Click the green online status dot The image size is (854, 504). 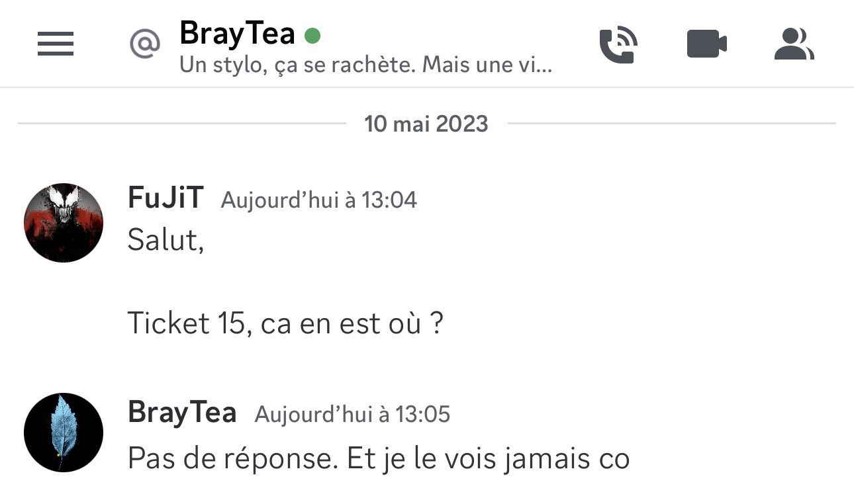312,35
